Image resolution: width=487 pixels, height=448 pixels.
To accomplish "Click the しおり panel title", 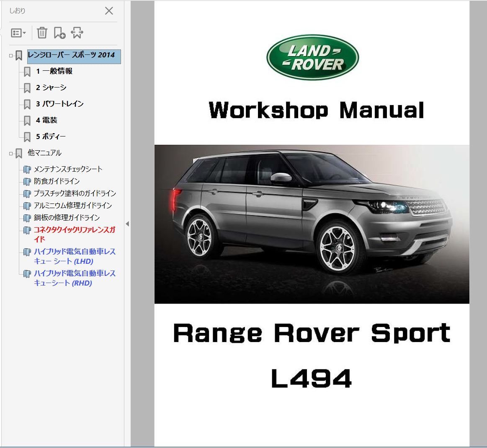I will click(x=17, y=11).
